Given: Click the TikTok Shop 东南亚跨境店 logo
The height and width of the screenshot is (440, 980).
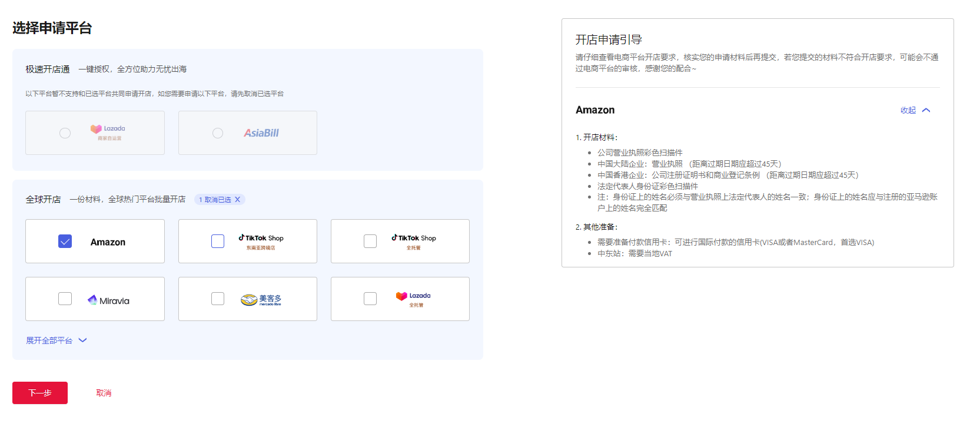Looking at the screenshot, I should (261, 241).
